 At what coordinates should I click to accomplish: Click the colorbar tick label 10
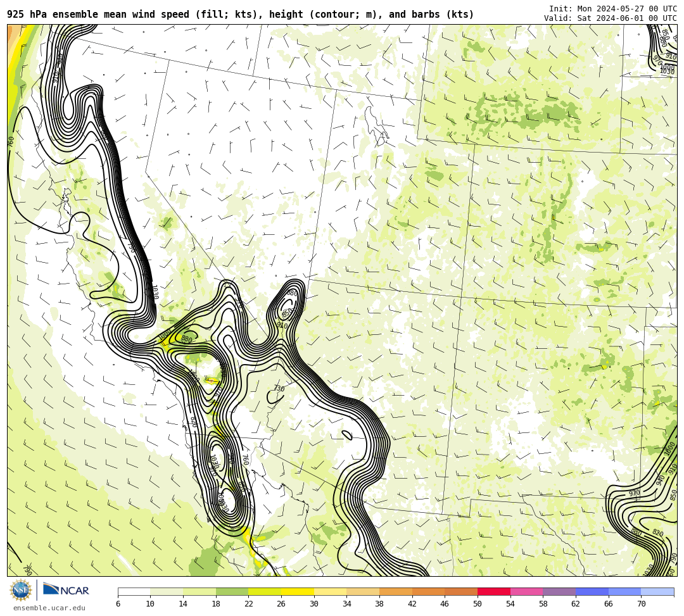[x=151, y=604]
